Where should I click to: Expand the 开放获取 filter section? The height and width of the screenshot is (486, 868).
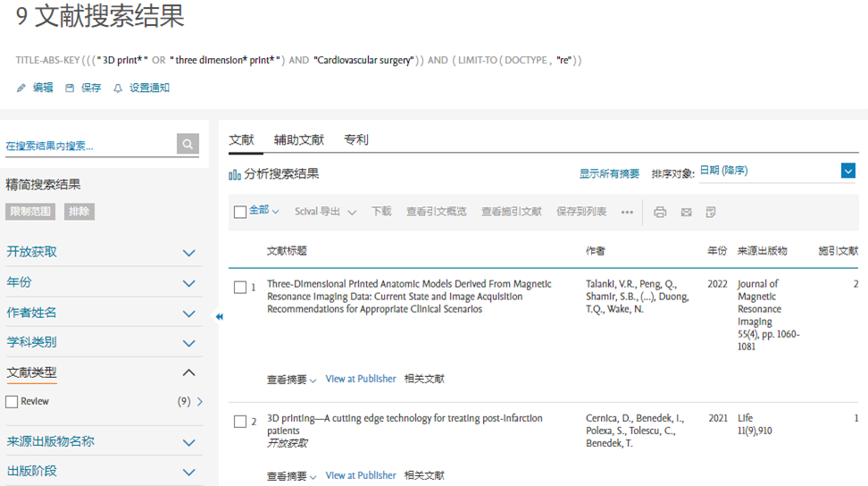pyautogui.click(x=188, y=253)
